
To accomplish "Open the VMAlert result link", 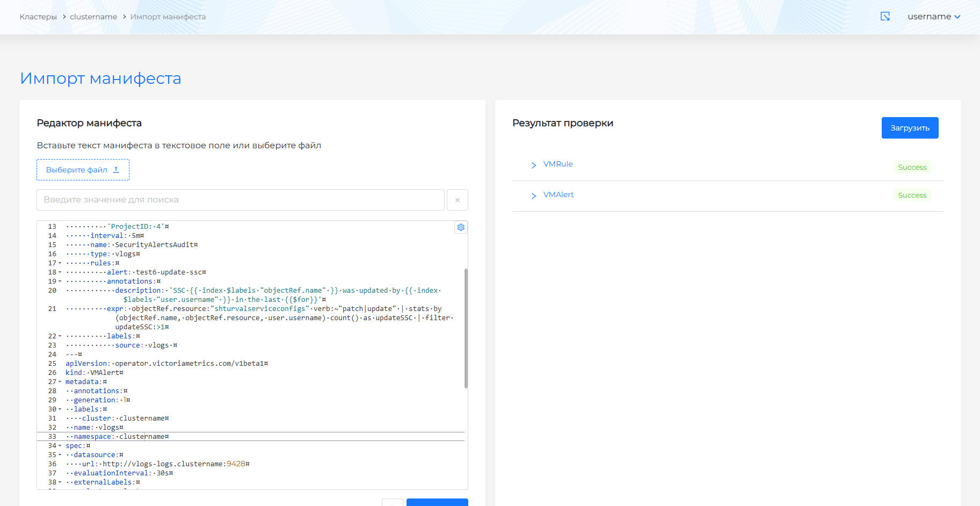I will click(558, 194).
